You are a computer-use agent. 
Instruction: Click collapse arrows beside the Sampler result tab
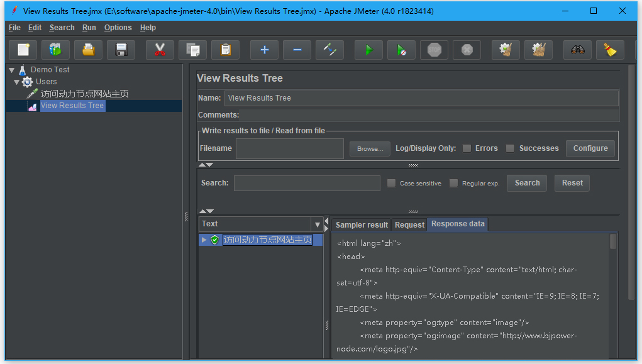tap(326, 224)
